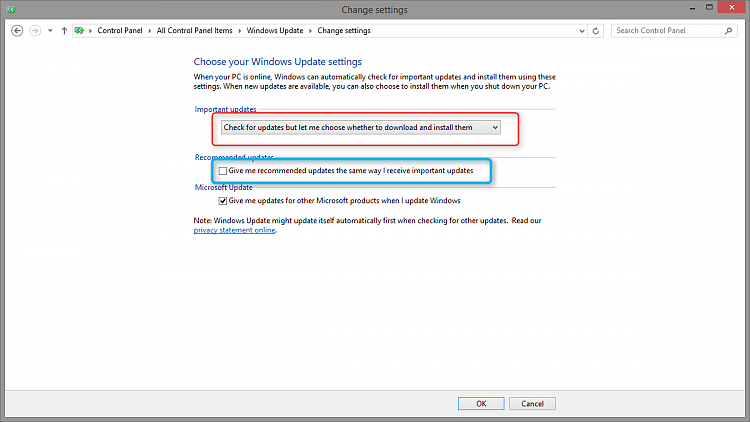Click the Choose your Windows Update settings heading

click(277, 62)
